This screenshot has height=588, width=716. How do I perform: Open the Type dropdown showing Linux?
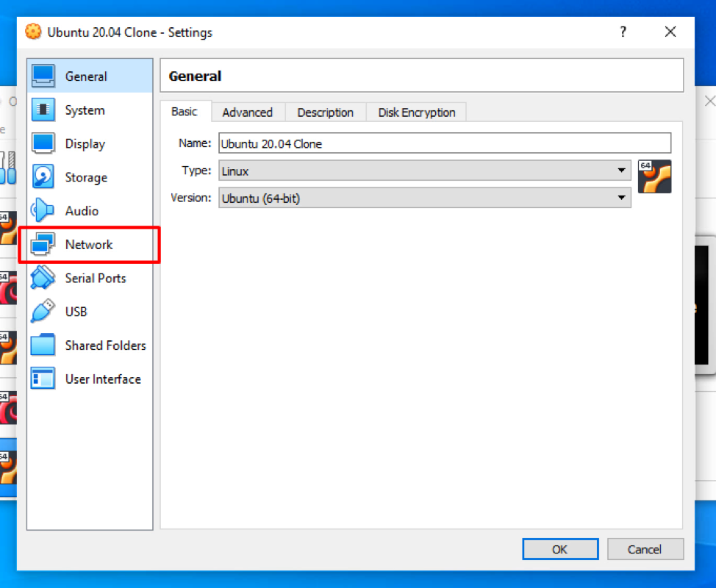click(x=425, y=171)
